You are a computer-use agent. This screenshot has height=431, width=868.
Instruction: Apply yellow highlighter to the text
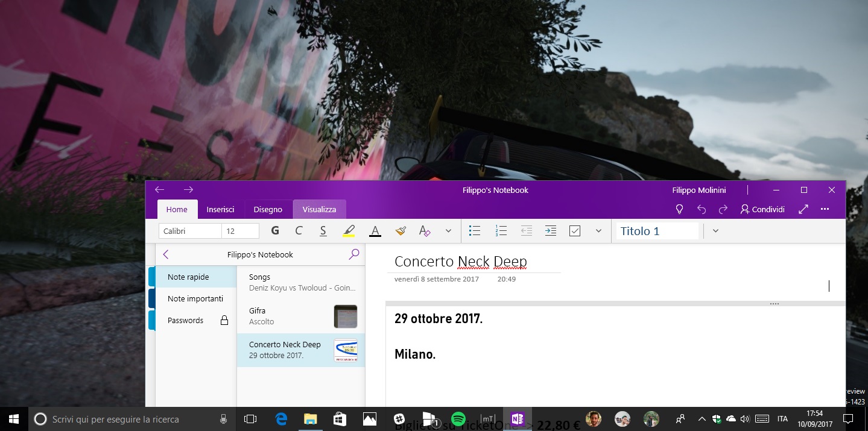click(349, 230)
